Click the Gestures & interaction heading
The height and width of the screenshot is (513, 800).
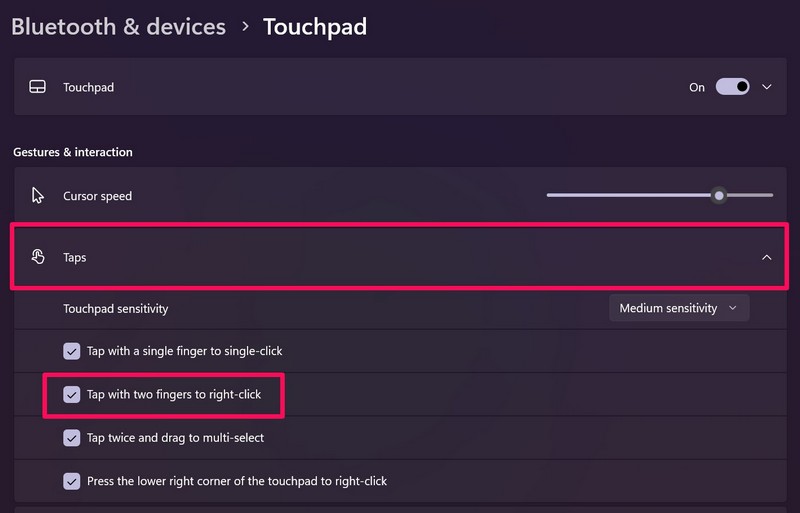point(73,152)
